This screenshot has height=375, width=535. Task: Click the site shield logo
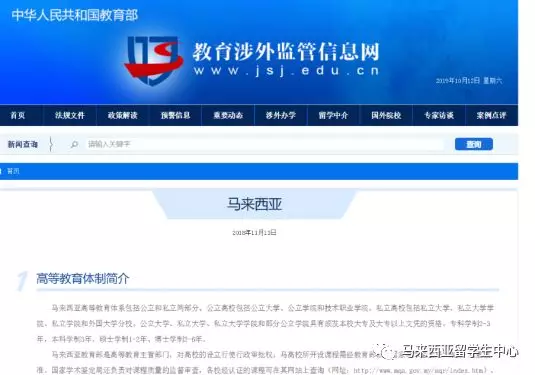pyautogui.click(x=154, y=60)
